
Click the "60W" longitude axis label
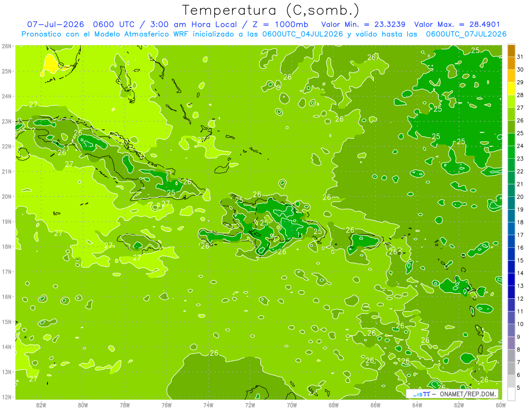point(501,405)
